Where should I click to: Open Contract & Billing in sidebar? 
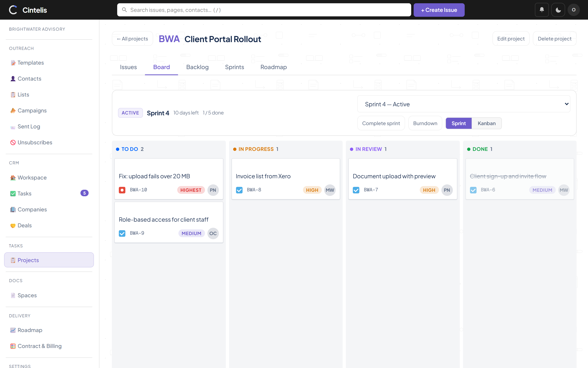point(49,346)
